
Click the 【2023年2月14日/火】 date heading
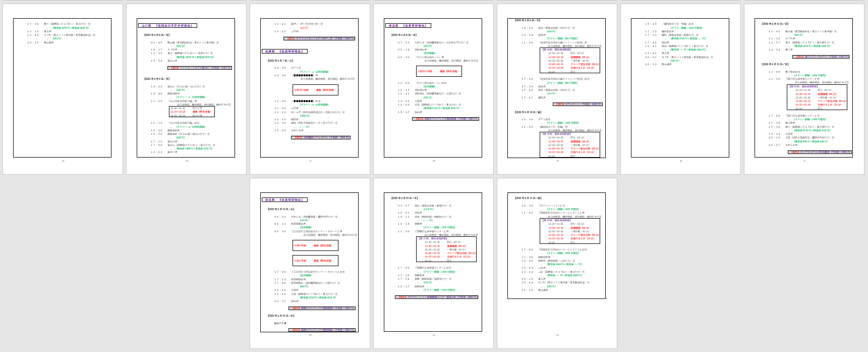click(281, 209)
